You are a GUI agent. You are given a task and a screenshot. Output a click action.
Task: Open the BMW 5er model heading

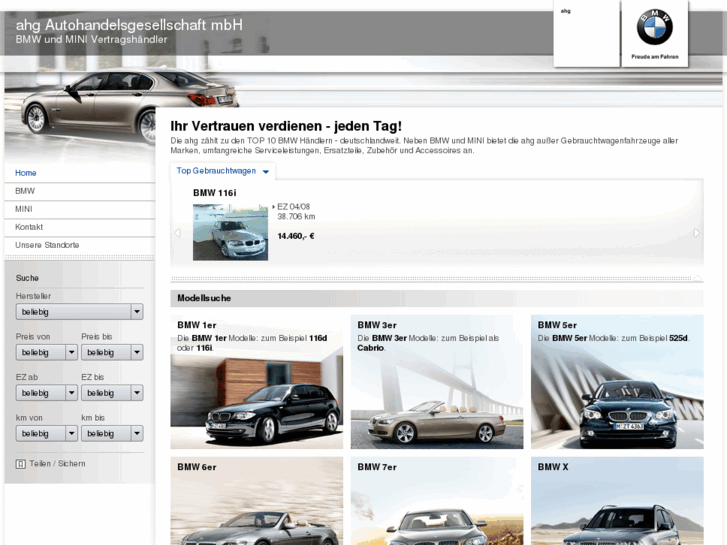[x=557, y=325]
